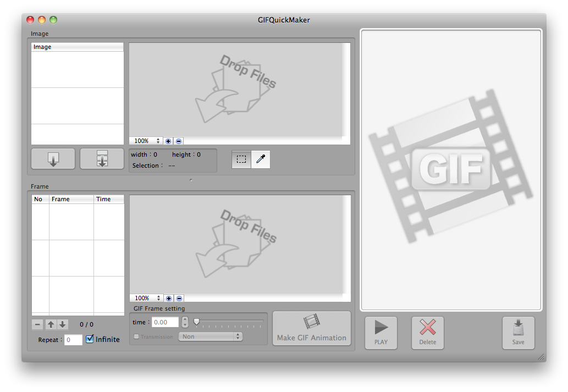Click the add image to frame arrow button

click(x=53, y=159)
